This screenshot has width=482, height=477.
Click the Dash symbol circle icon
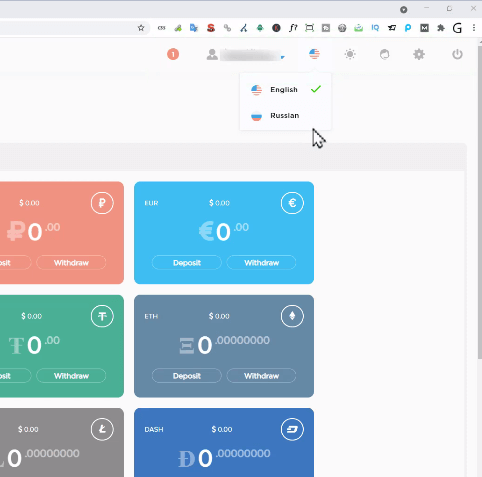(292, 429)
